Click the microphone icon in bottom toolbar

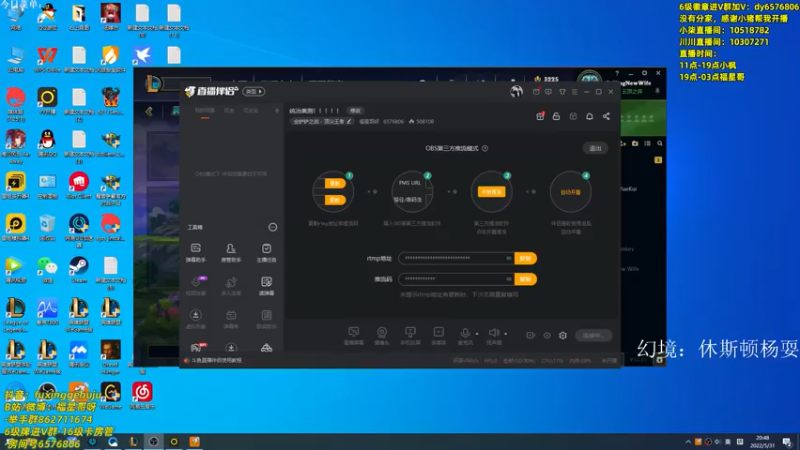click(x=465, y=335)
